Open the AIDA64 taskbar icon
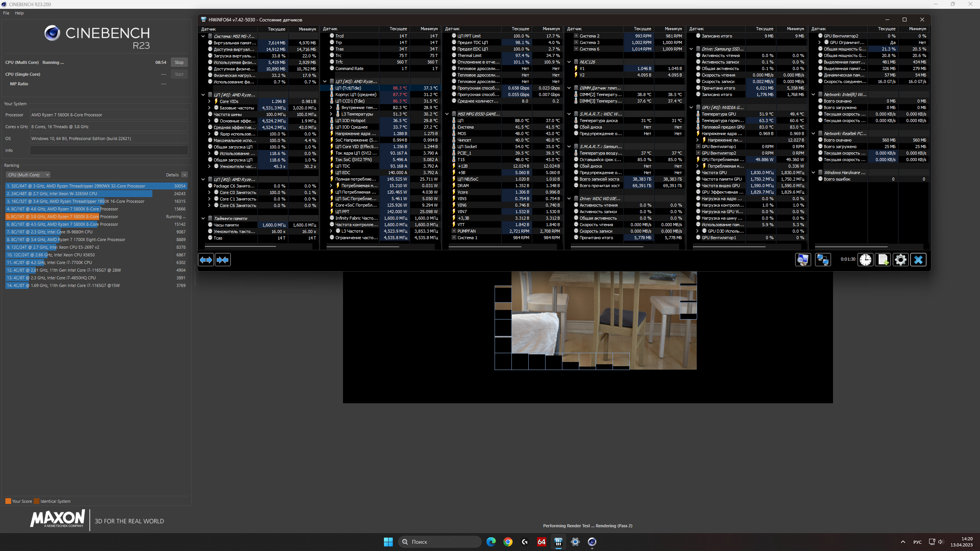This screenshot has height=551, width=980. (x=541, y=542)
